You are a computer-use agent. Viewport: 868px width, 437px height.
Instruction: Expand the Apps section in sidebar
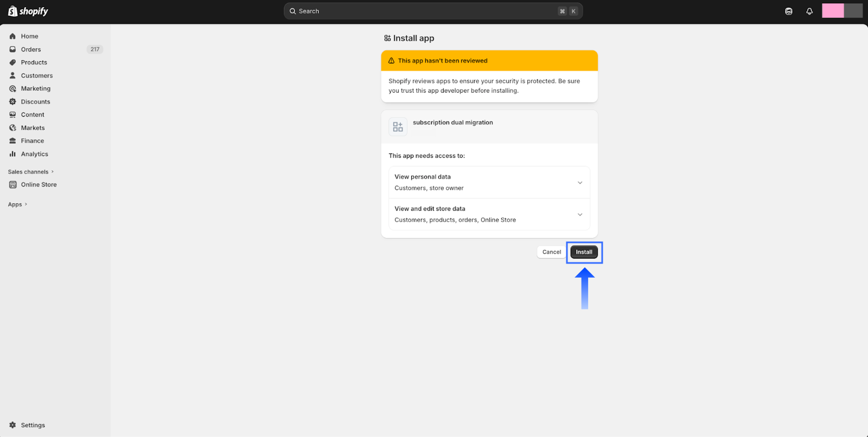coord(17,204)
